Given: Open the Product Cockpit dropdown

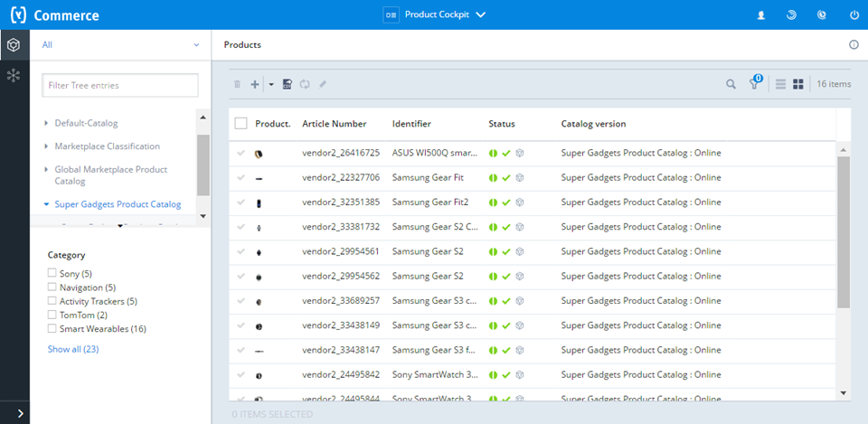Looking at the screenshot, I should coord(481,15).
